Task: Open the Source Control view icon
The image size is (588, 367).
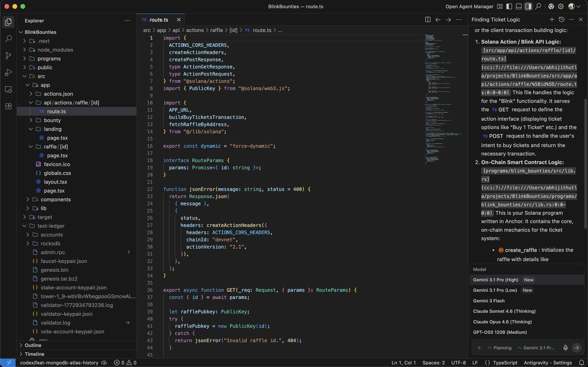Action: tap(8, 56)
